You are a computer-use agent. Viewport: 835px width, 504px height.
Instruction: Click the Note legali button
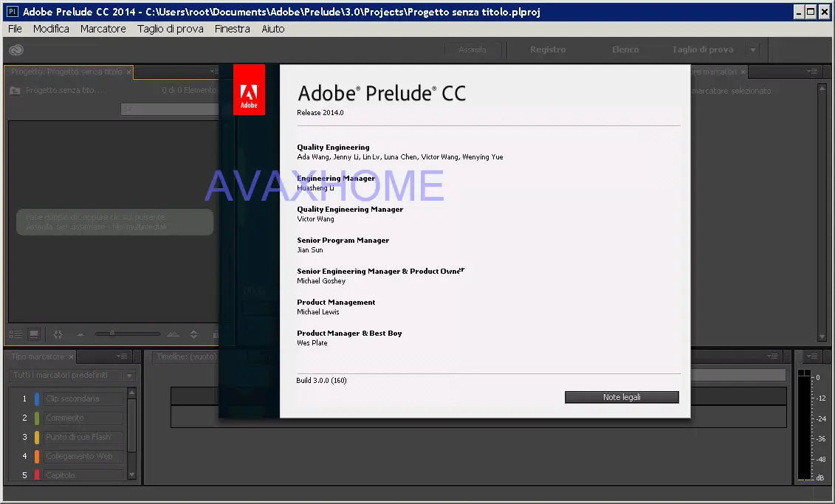point(622,397)
